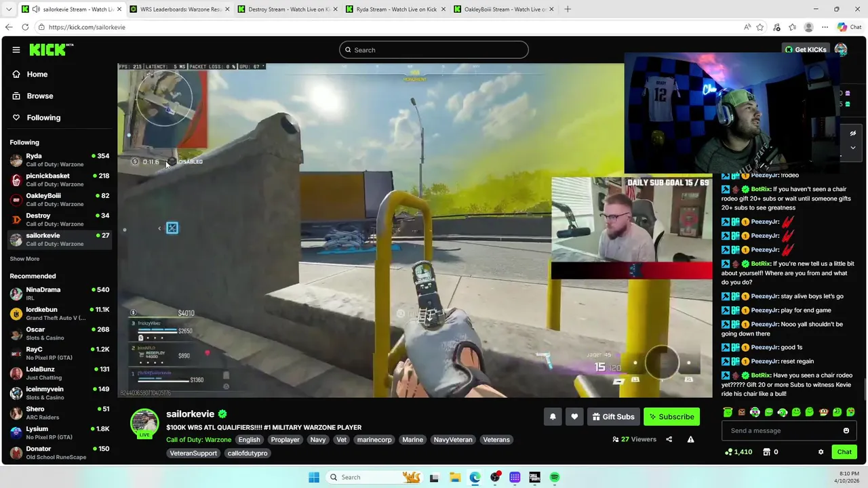Open the emoji picker in chat input
This screenshot has height=488, width=868.
[x=846, y=430]
